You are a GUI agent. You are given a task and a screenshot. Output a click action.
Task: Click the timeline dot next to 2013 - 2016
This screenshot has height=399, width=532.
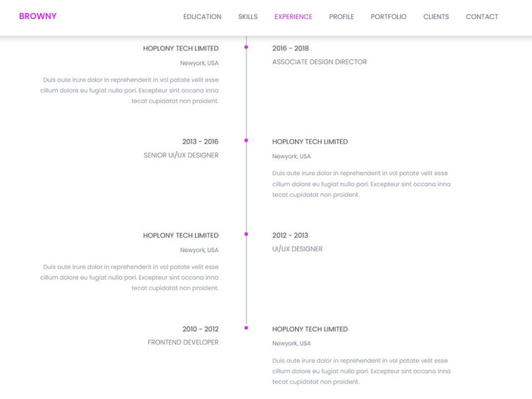tap(246, 140)
